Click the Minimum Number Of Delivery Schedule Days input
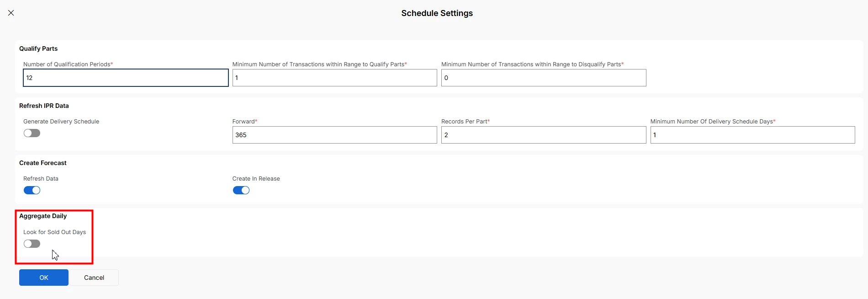The height and width of the screenshot is (299, 868). tap(752, 135)
